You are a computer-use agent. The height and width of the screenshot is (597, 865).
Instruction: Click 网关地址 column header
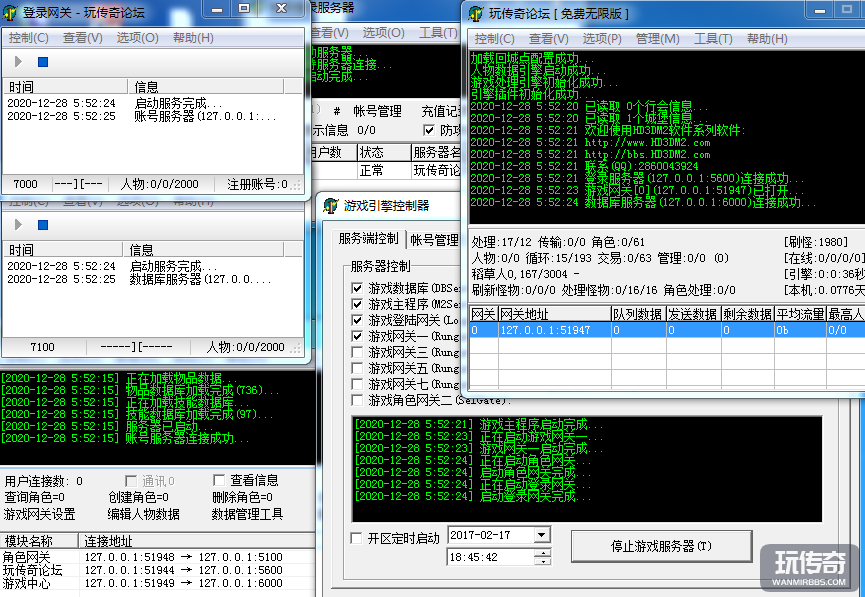(x=555, y=314)
